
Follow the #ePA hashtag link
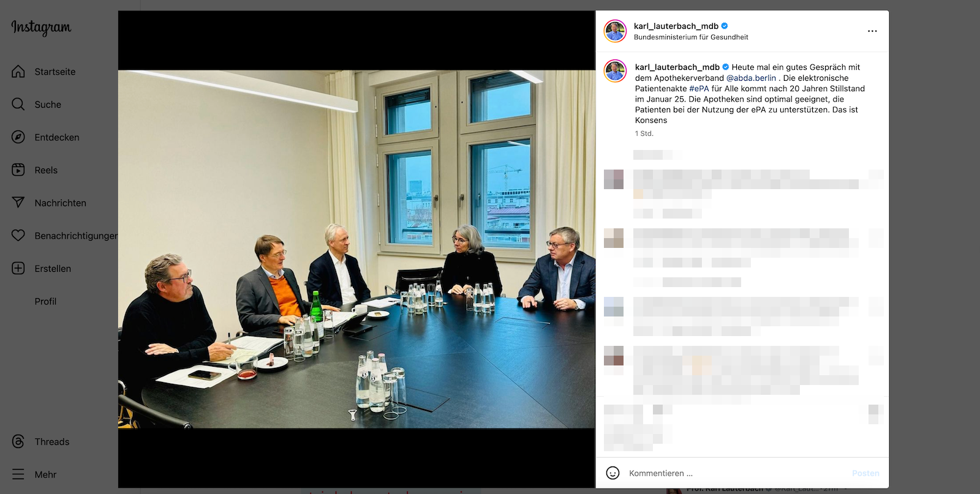pyautogui.click(x=699, y=89)
